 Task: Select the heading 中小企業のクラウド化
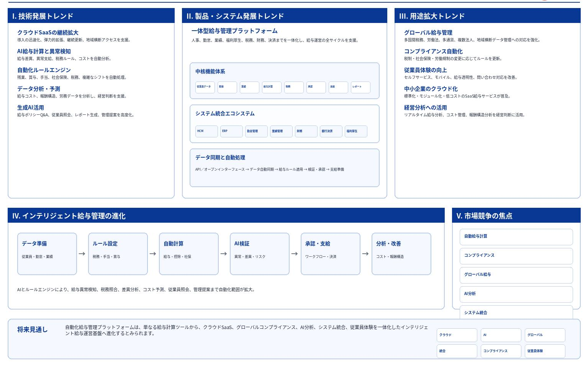coord(431,89)
